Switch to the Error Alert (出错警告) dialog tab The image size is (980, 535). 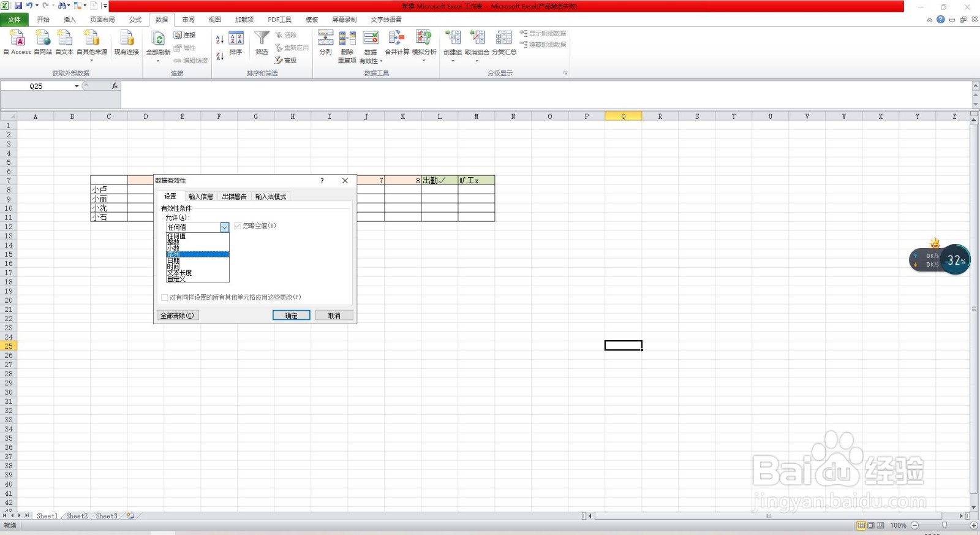point(234,196)
